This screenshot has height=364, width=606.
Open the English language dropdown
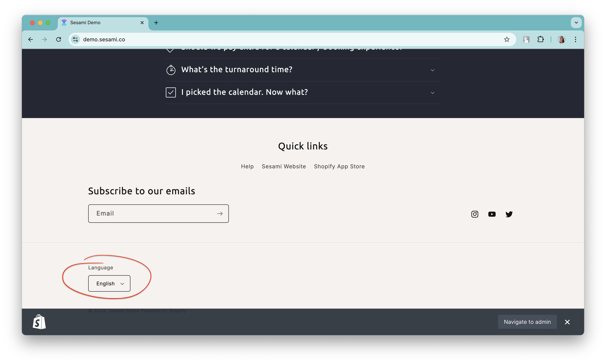(x=109, y=284)
